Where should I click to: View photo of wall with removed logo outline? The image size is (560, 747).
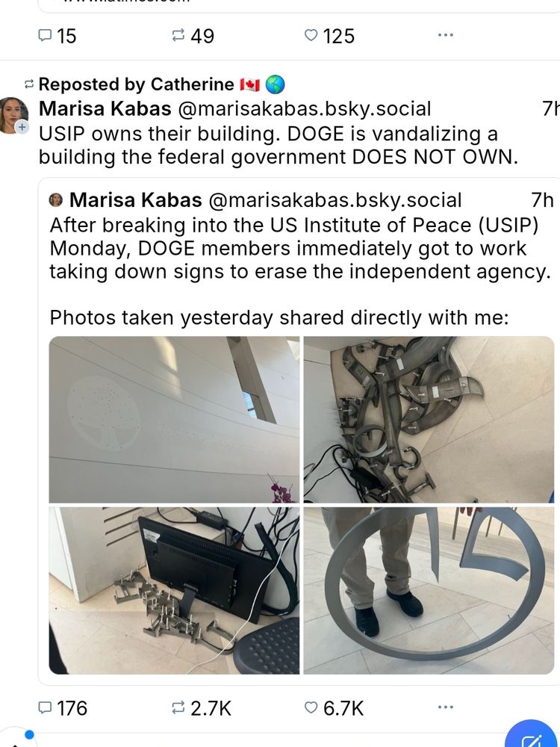174,420
